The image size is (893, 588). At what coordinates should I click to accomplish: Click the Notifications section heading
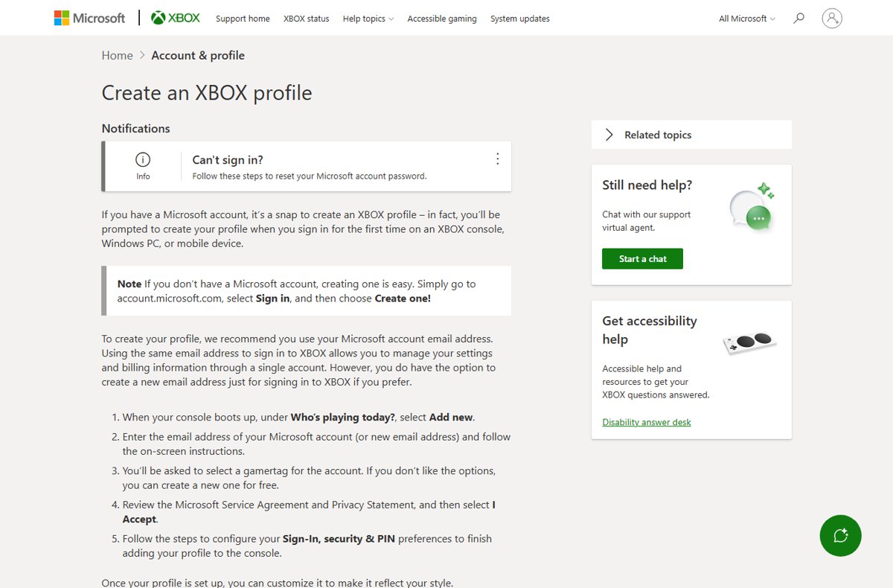click(135, 128)
